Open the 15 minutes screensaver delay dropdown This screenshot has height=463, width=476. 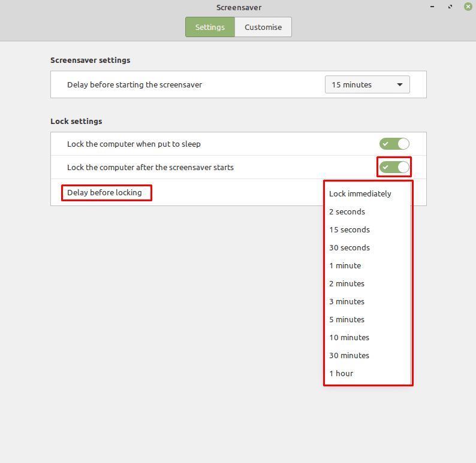[367, 84]
